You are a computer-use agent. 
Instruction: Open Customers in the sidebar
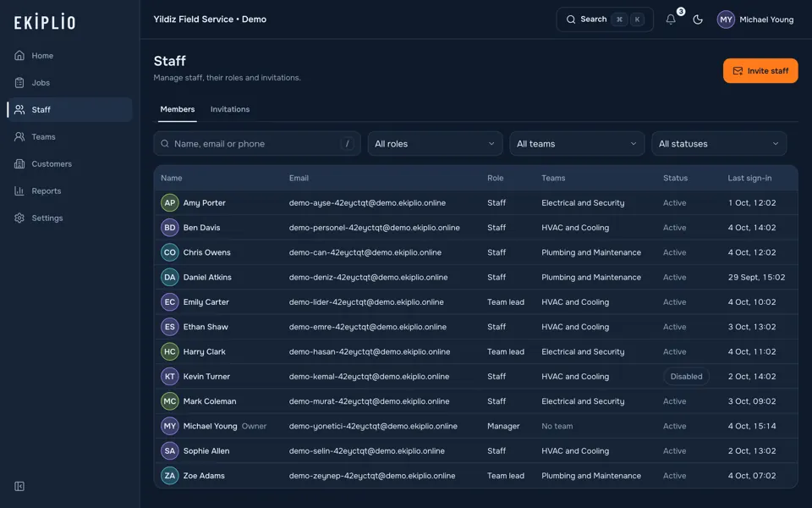[69, 163]
